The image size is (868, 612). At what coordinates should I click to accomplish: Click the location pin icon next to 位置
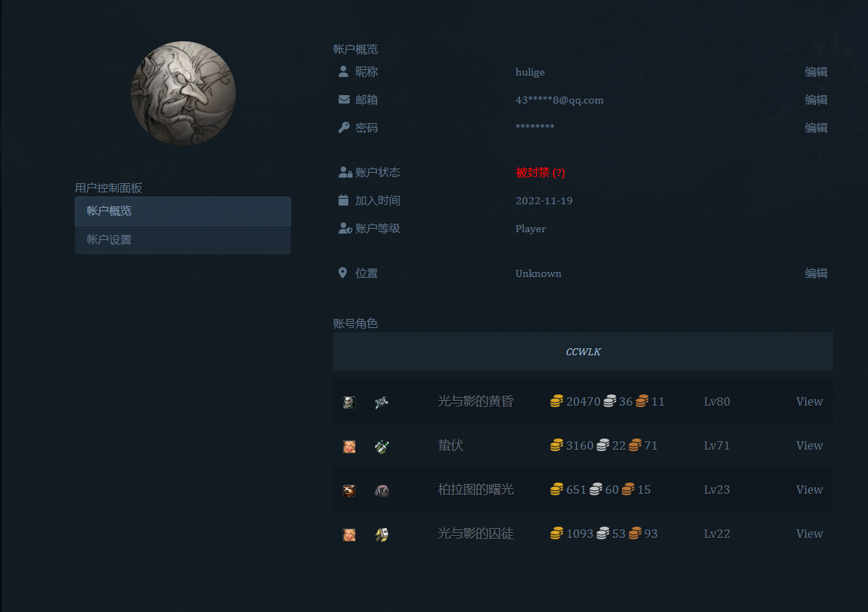point(343,273)
